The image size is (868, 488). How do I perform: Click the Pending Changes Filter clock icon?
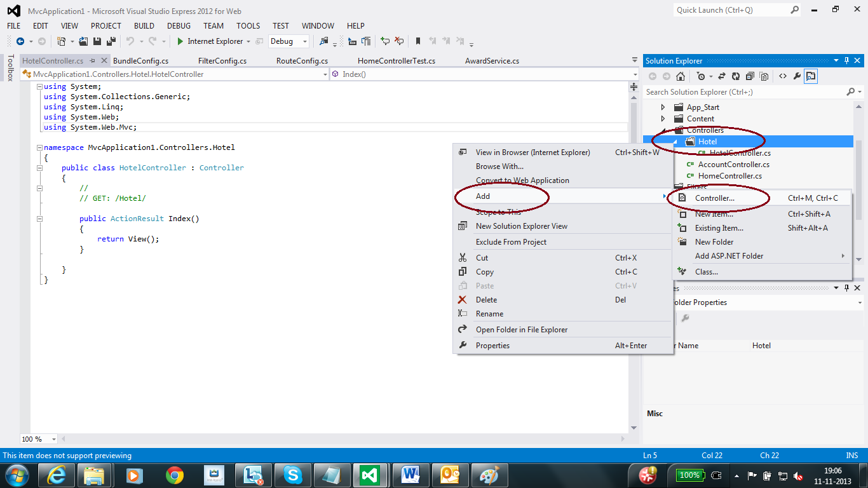pyautogui.click(x=700, y=76)
